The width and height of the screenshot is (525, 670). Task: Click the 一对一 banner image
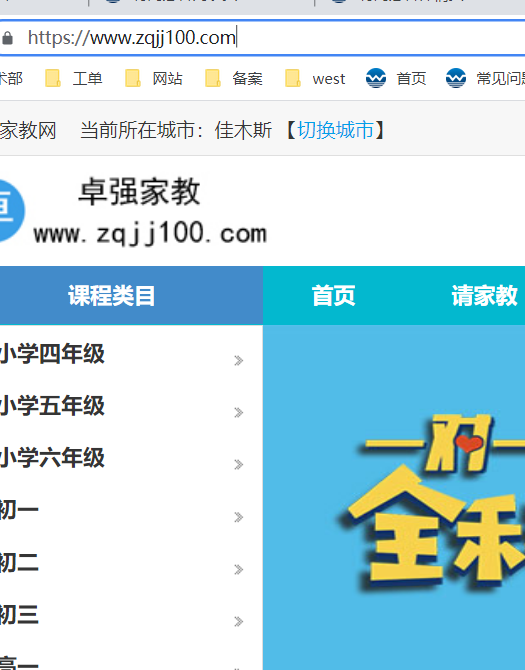[x=394, y=497]
